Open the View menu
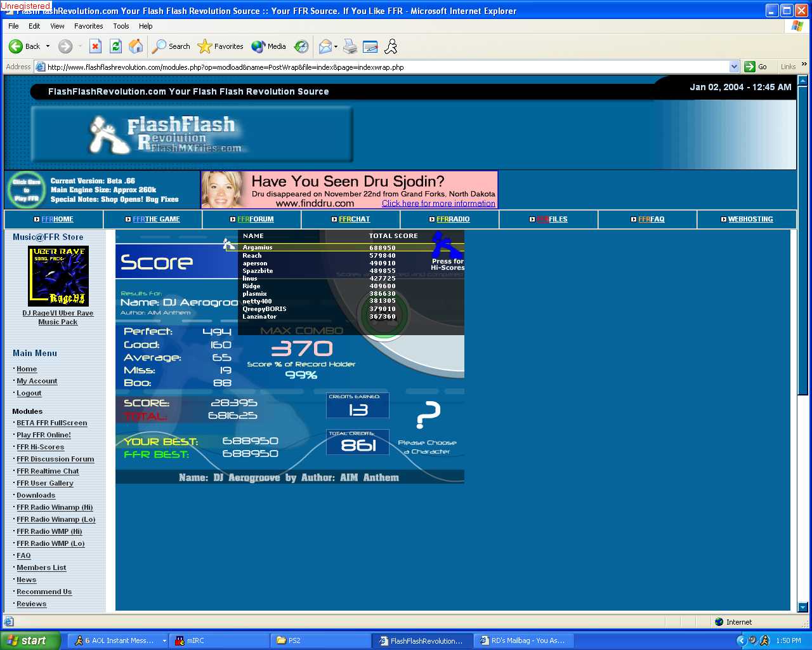 point(57,26)
